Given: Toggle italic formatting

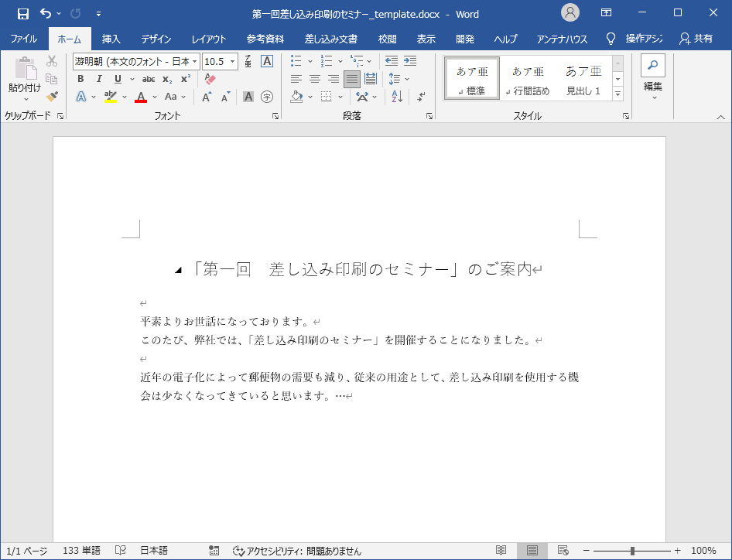Looking at the screenshot, I should coord(99,79).
